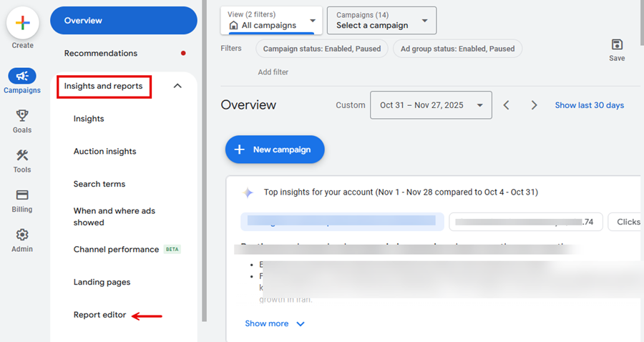Open the All campaigns view dropdown
644x342 pixels.
coord(271,21)
